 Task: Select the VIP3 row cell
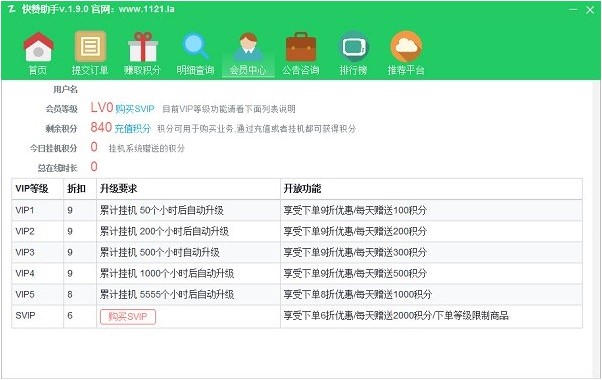[x=38, y=253]
